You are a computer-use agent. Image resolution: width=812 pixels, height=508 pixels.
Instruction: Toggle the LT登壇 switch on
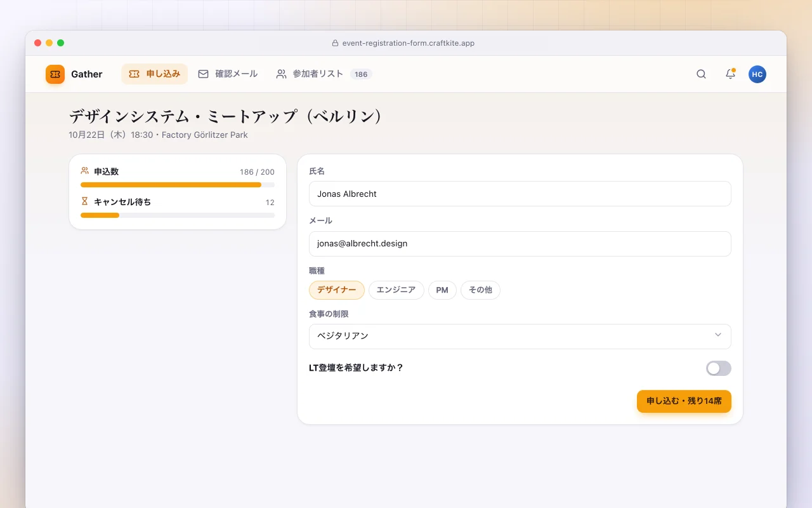tap(719, 368)
